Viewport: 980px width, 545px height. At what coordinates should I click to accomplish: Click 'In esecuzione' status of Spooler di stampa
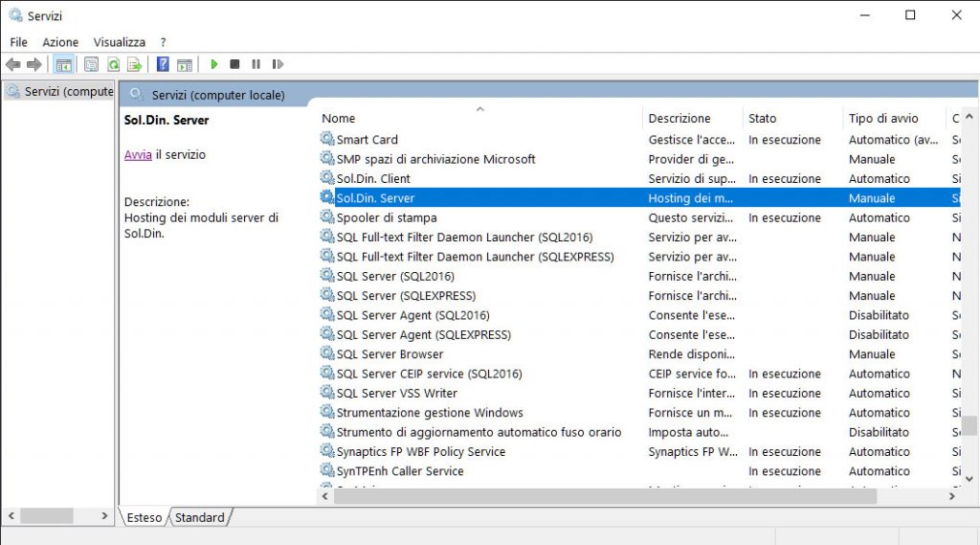(x=785, y=217)
